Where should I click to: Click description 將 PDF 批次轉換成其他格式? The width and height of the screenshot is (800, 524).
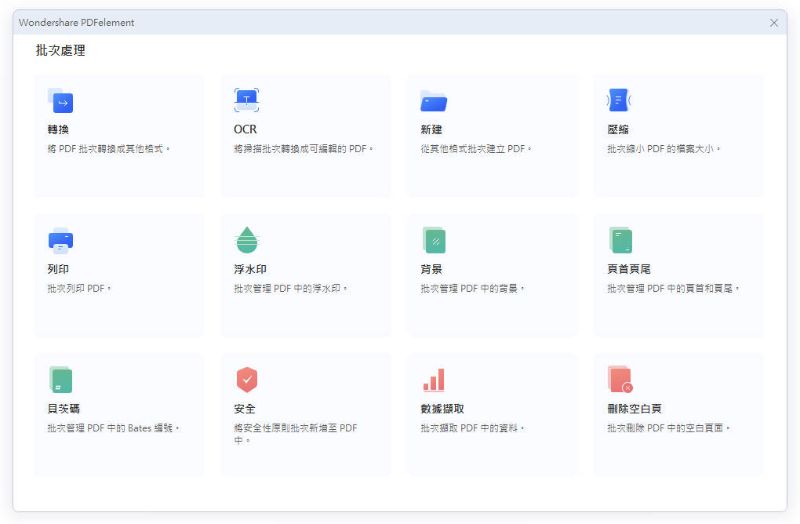point(108,149)
